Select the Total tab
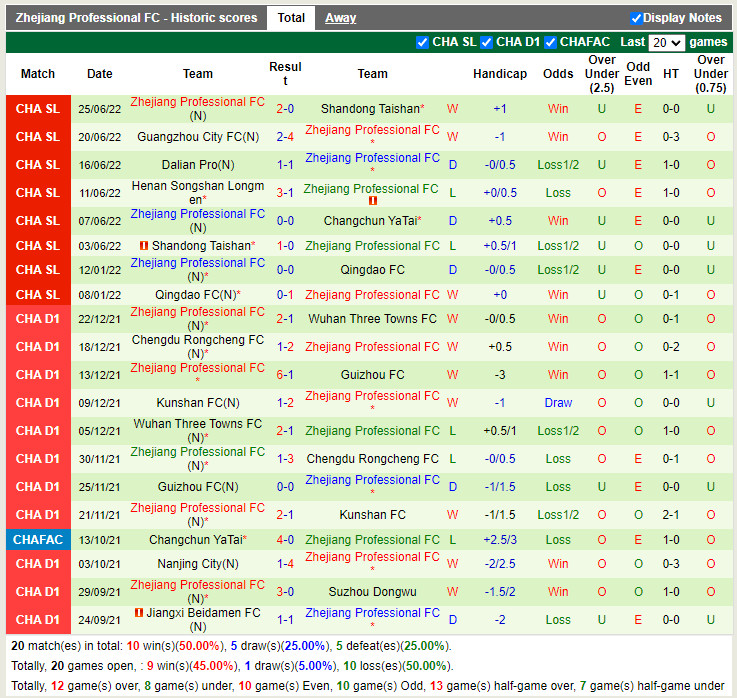Screen dimensions: 737x698 tap(291, 18)
